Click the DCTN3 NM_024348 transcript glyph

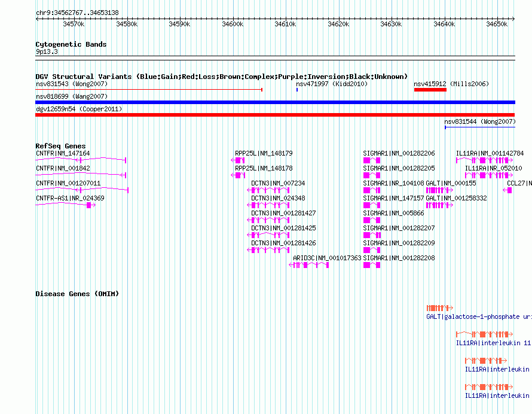pos(268,205)
